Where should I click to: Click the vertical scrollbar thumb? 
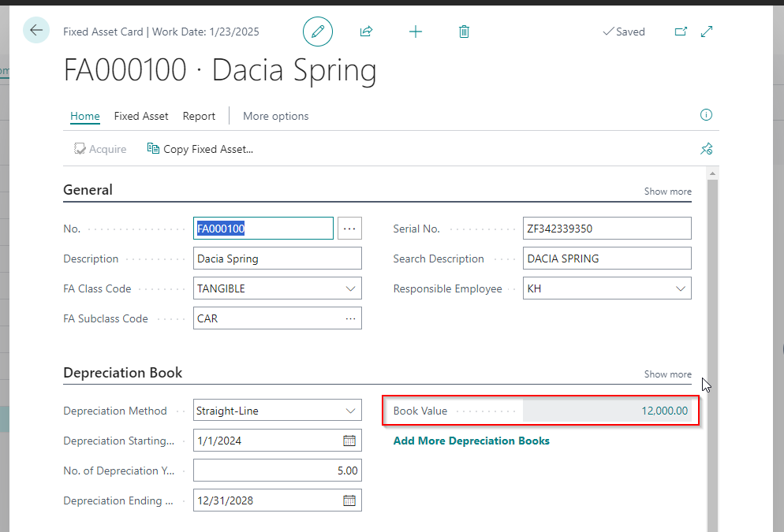712,355
